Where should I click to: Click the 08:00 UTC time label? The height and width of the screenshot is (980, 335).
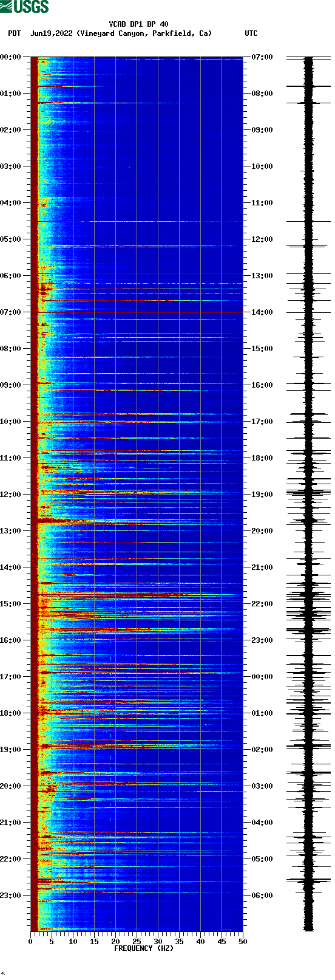pos(262,94)
